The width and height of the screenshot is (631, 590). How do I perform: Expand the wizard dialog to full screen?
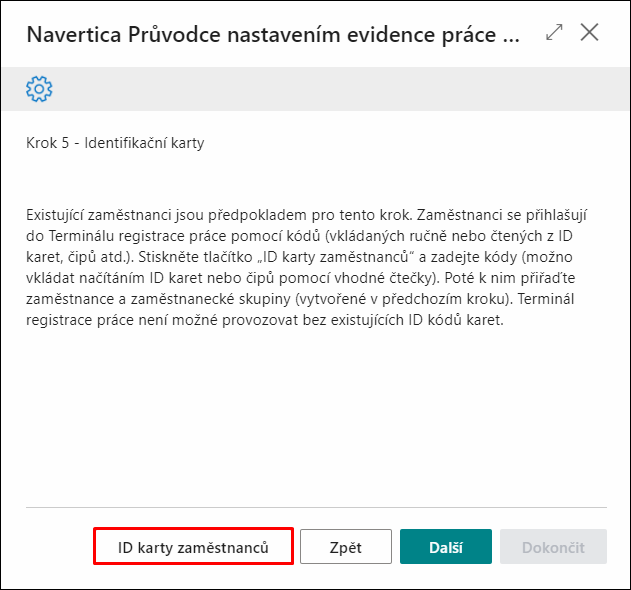pyautogui.click(x=554, y=32)
